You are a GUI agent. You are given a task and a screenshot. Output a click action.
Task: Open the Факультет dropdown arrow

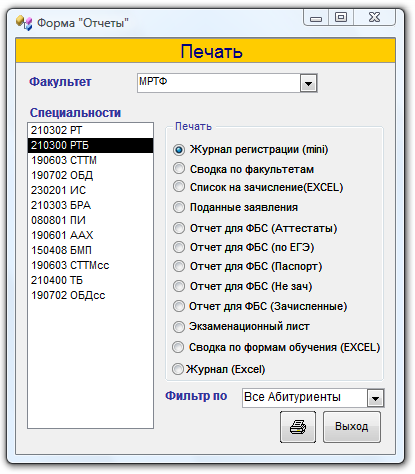[309, 83]
